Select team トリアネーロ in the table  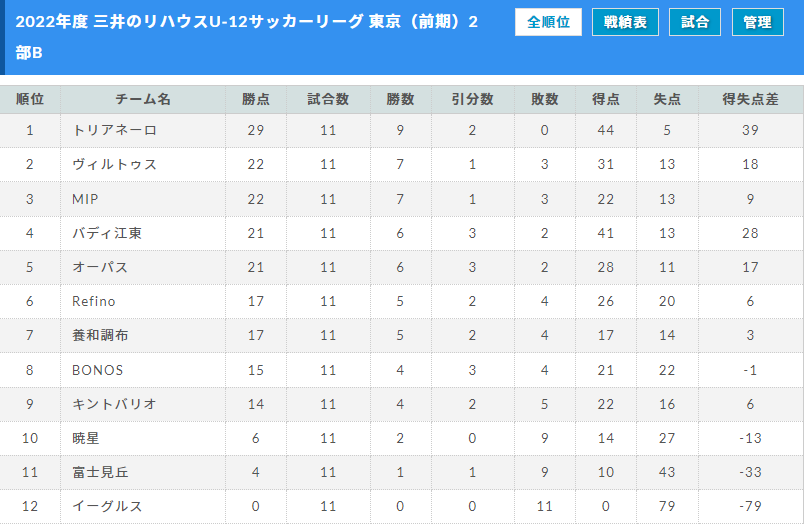(x=114, y=130)
